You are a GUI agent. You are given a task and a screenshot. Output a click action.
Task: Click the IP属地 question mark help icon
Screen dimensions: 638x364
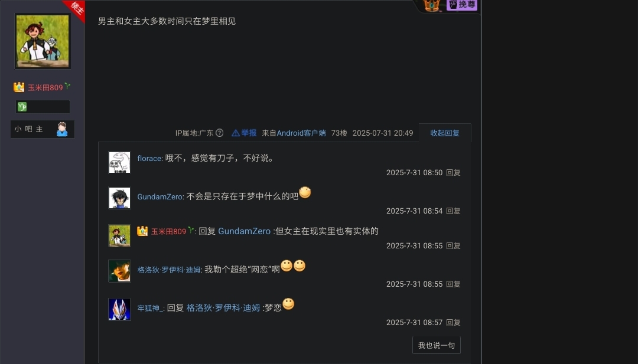219,133
